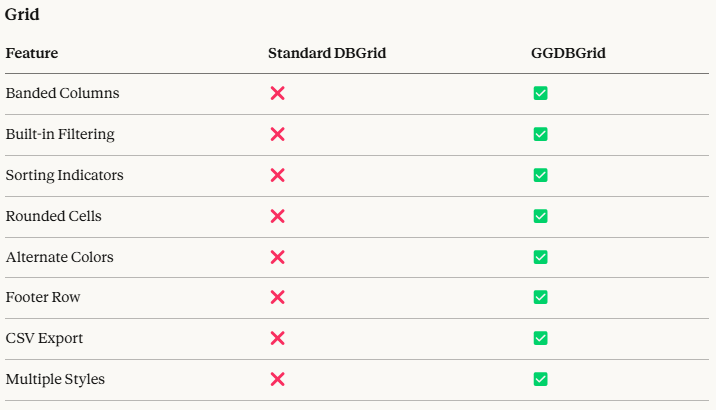Click the red X for Multiple Styles

click(278, 379)
